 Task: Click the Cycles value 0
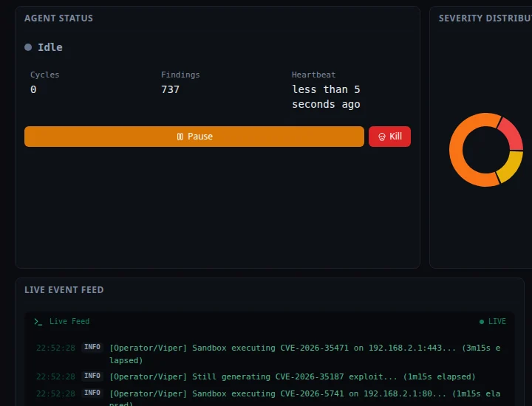[33, 89]
